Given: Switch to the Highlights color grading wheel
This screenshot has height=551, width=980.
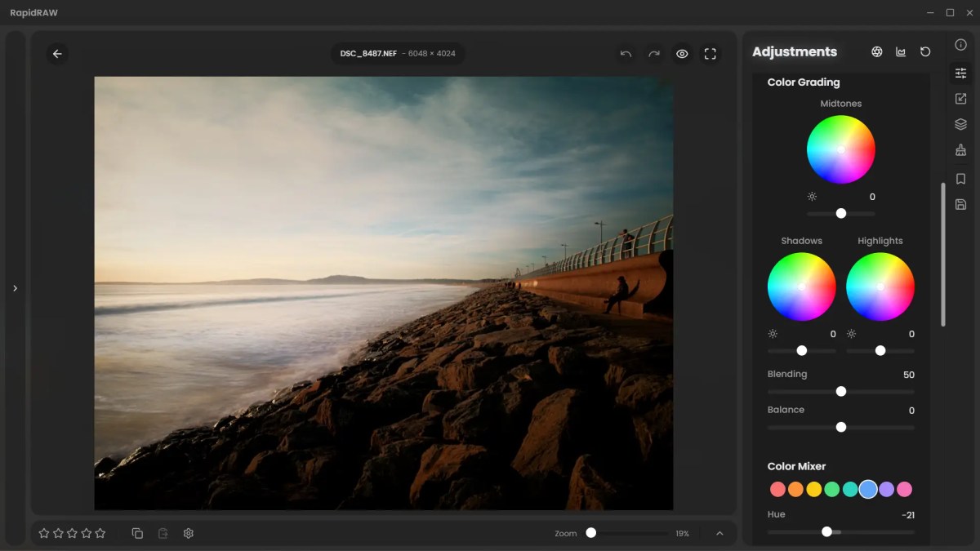Looking at the screenshot, I should pos(880,286).
